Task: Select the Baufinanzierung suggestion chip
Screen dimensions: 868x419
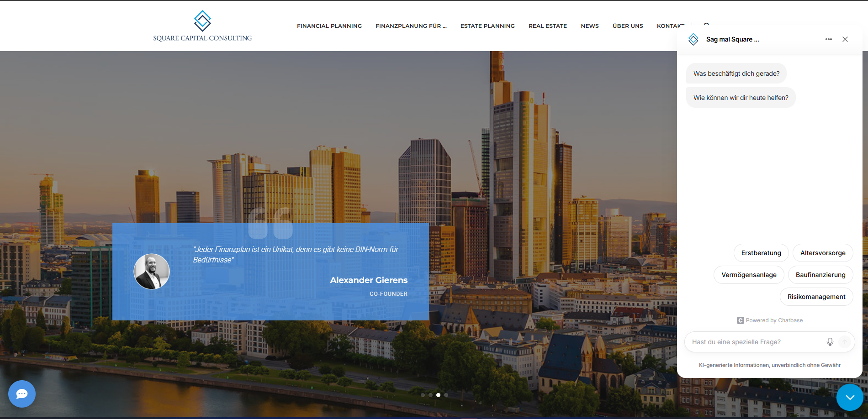Action: coord(820,274)
